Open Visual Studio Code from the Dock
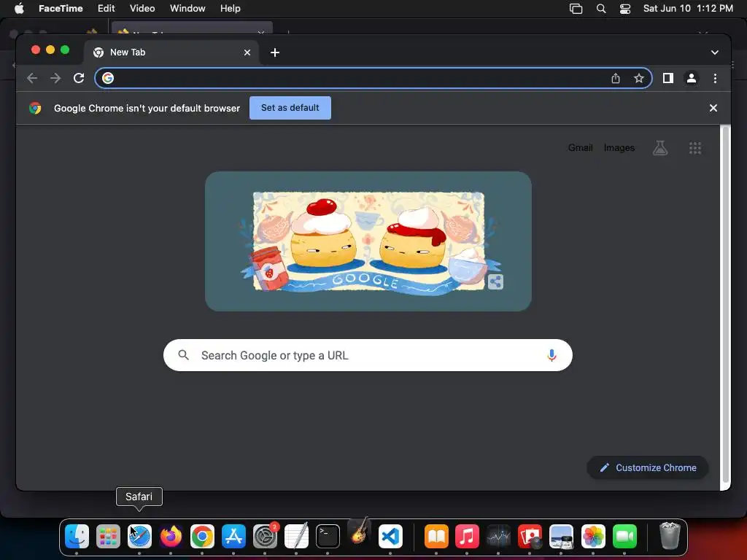The image size is (747, 560). coord(391,537)
